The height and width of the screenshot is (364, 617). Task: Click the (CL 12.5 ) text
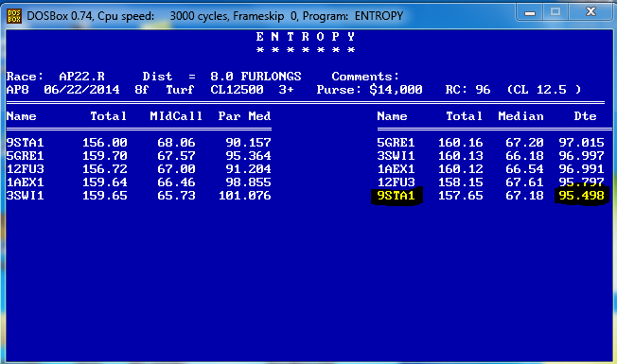544,90
